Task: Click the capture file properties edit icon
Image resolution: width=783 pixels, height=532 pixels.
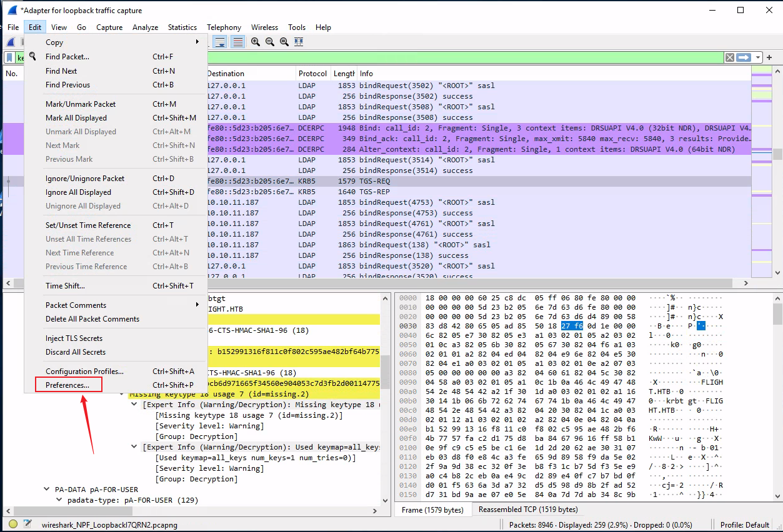Action: 27,525
